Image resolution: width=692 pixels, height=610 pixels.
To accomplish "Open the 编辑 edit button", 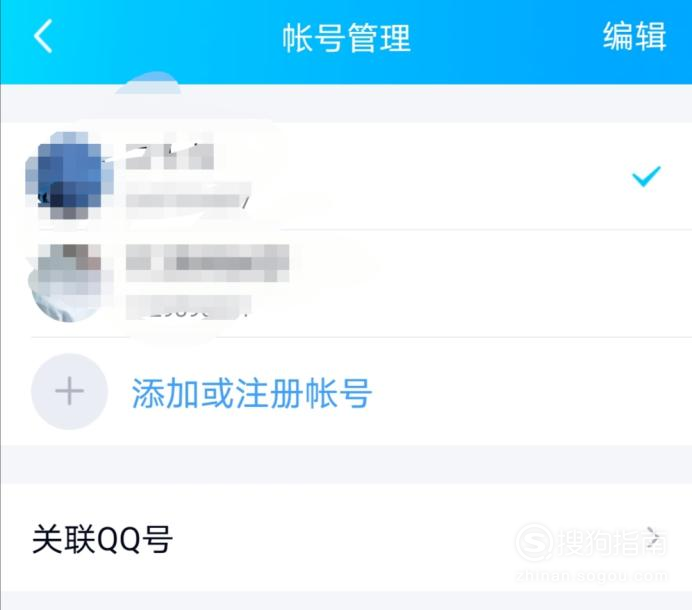I will click(634, 36).
